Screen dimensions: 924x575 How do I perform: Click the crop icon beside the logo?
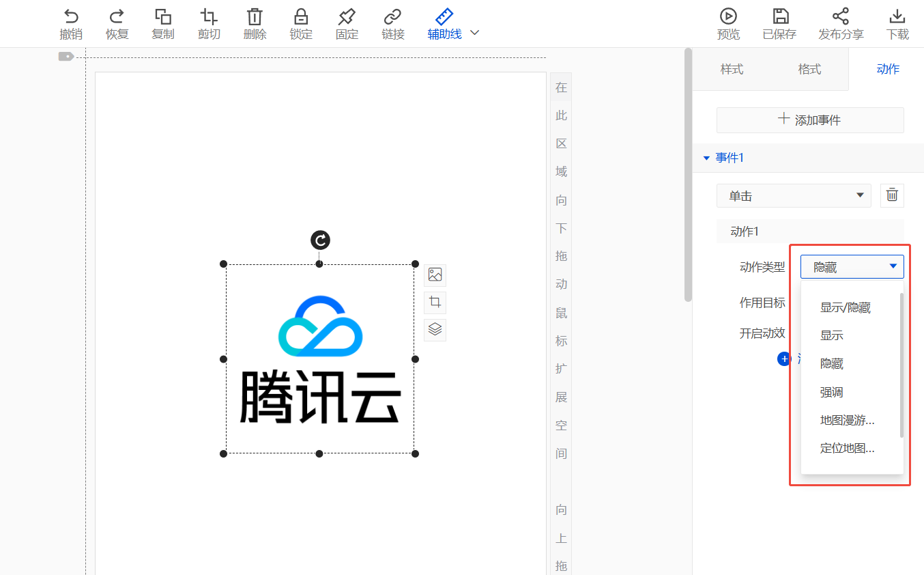click(x=435, y=303)
